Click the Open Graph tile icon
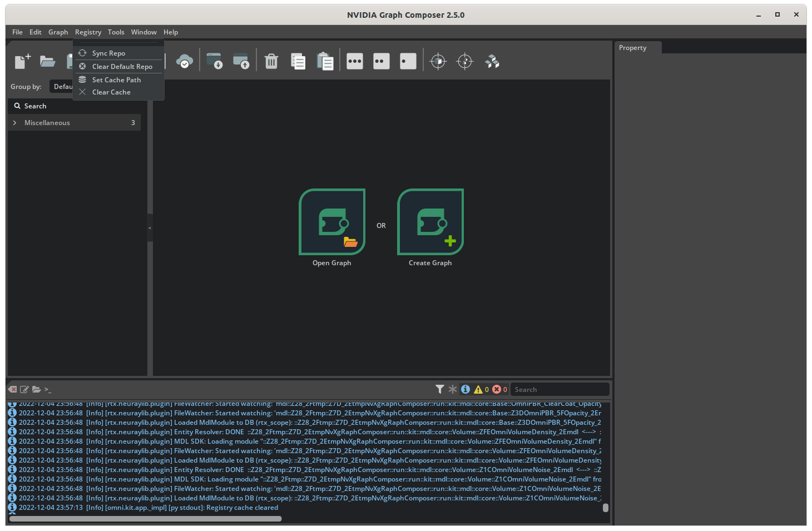812x531 pixels. tap(332, 222)
